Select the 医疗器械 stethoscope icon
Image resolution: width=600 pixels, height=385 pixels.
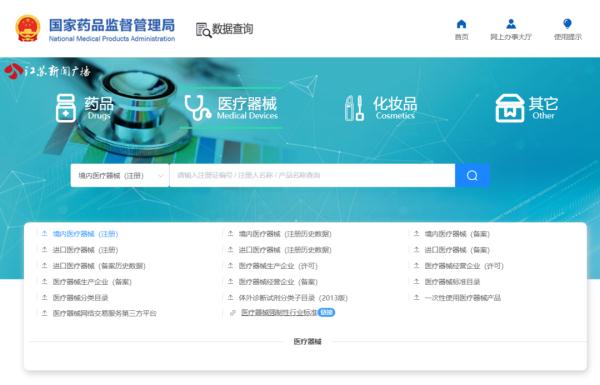(197, 108)
